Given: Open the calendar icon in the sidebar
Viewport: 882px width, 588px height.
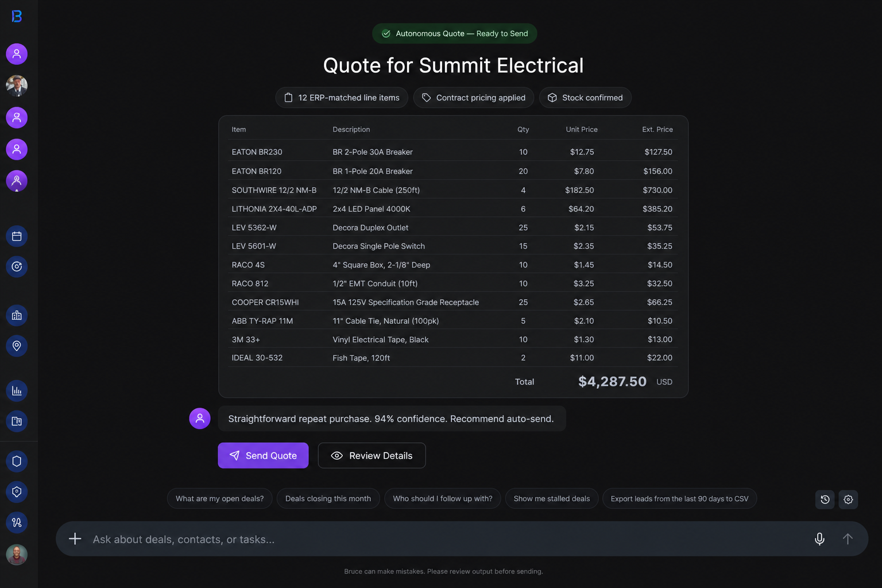Looking at the screenshot, I should click(17, 236).
